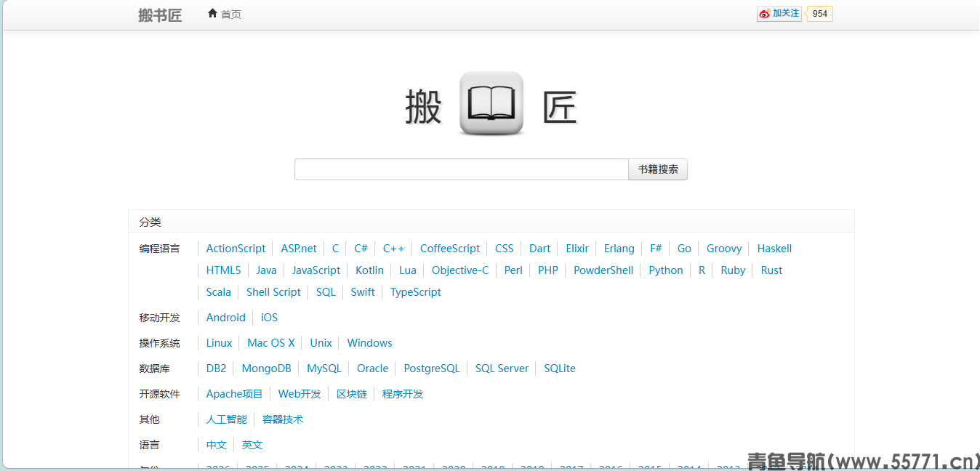
Task: Open the 区块链 blockchain category
Action: [x=351, y=394]
